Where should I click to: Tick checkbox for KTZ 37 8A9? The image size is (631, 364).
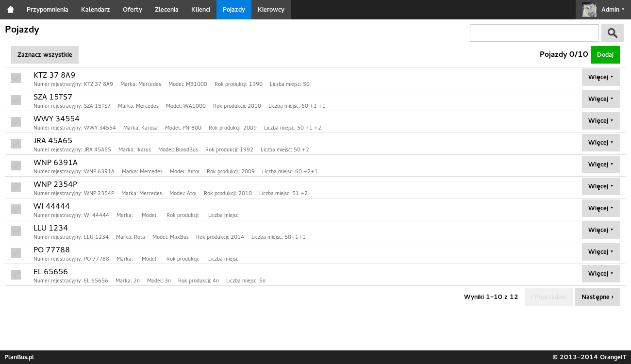pyautogui.click(x=16, y=78)
